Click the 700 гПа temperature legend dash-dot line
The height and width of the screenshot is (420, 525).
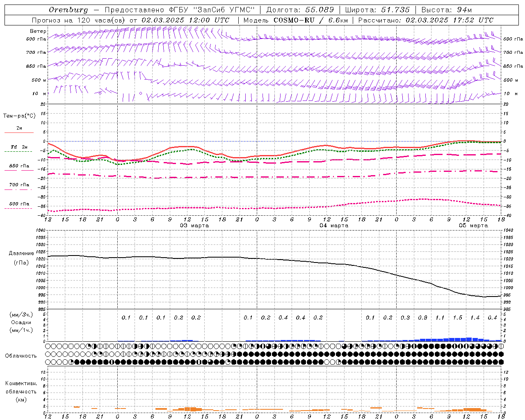tap(19, 189)
